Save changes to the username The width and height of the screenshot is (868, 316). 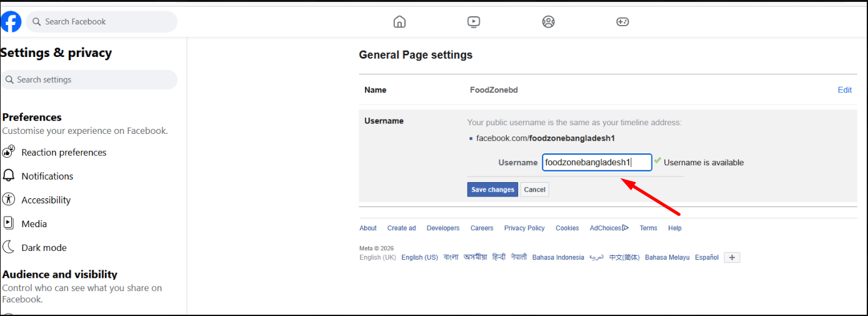pos(492,190)
